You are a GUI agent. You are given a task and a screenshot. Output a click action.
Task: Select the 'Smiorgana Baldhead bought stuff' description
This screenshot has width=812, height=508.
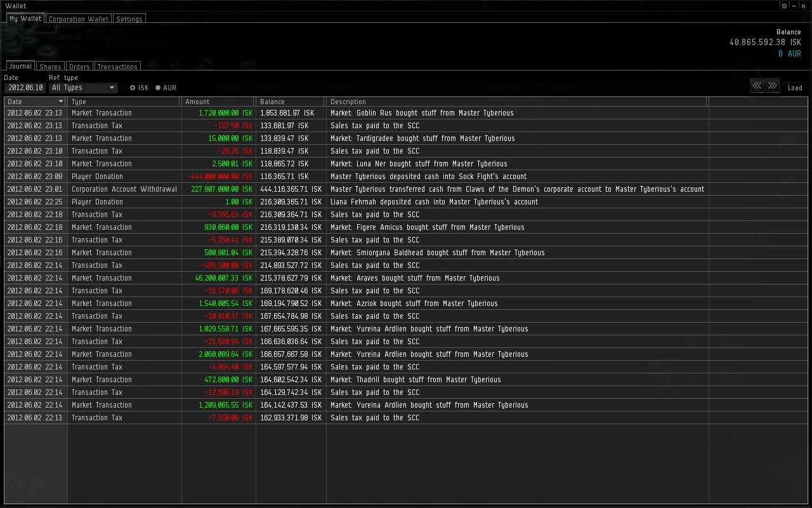438,253
